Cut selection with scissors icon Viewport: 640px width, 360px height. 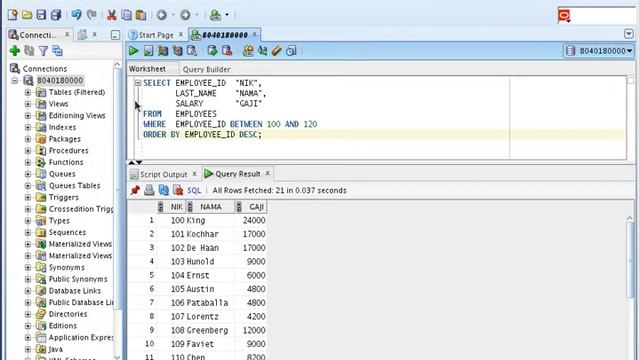111,15
